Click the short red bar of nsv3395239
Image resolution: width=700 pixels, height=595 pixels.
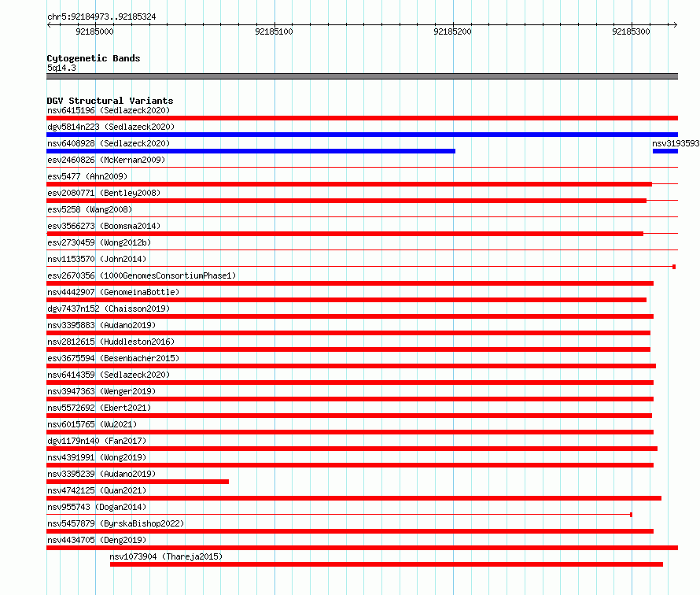(x=138, y=482)
